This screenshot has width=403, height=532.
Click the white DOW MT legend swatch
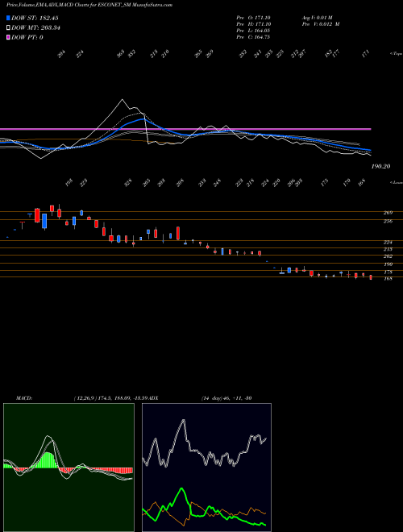(x=8, y=27)
